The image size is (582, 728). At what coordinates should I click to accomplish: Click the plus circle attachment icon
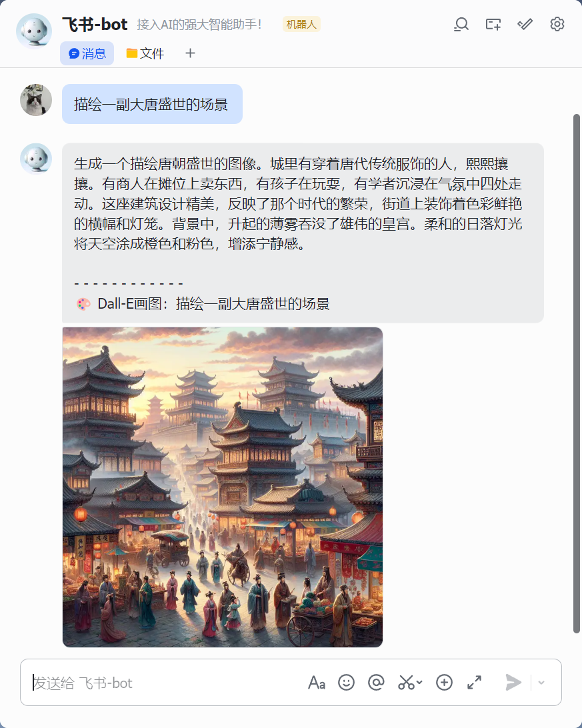tap(444, 683)
